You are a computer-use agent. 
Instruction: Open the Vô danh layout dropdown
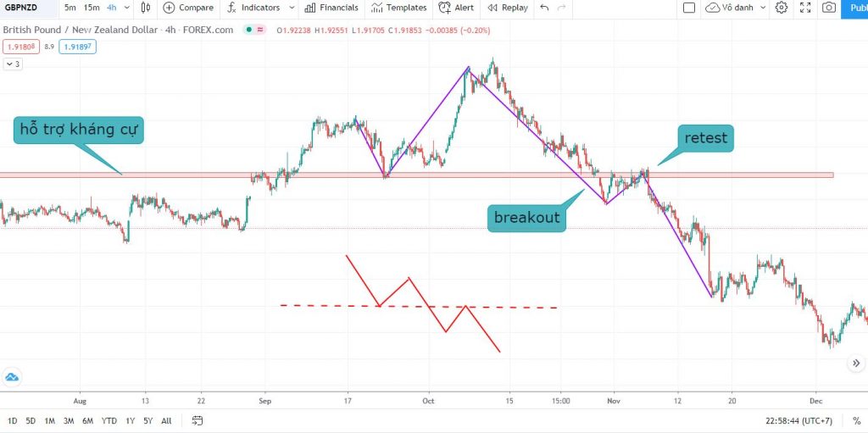coord(736,8)
